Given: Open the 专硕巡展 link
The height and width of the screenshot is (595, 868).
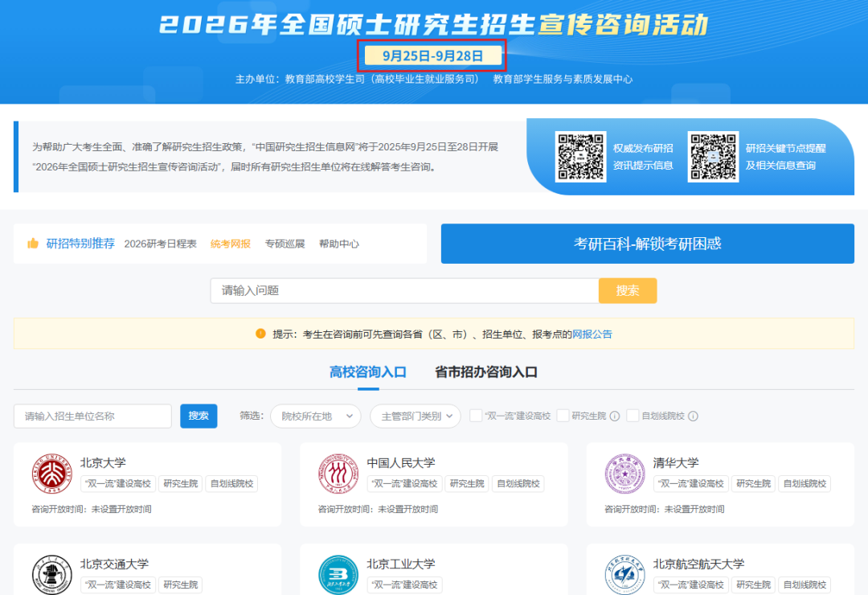Looking at the screenshot, I should [x=285, y=244].
